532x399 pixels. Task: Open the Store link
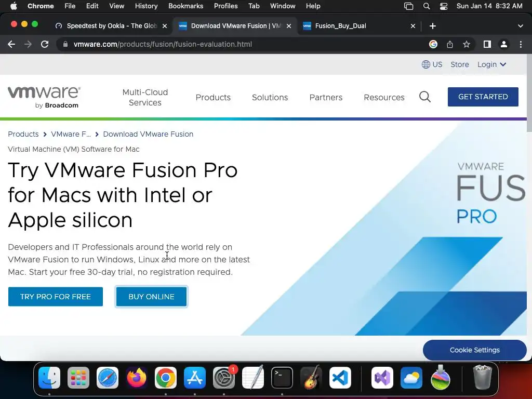(459, 64)
